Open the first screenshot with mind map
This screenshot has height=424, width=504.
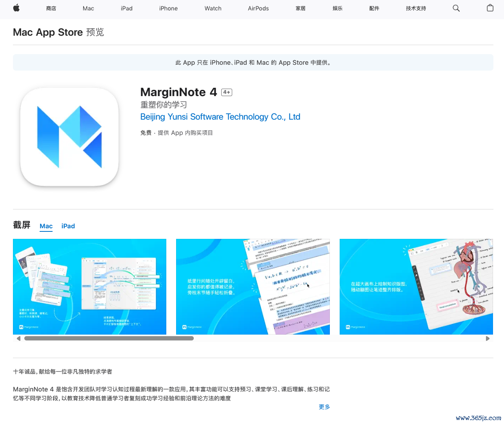[x=89, y=287]
